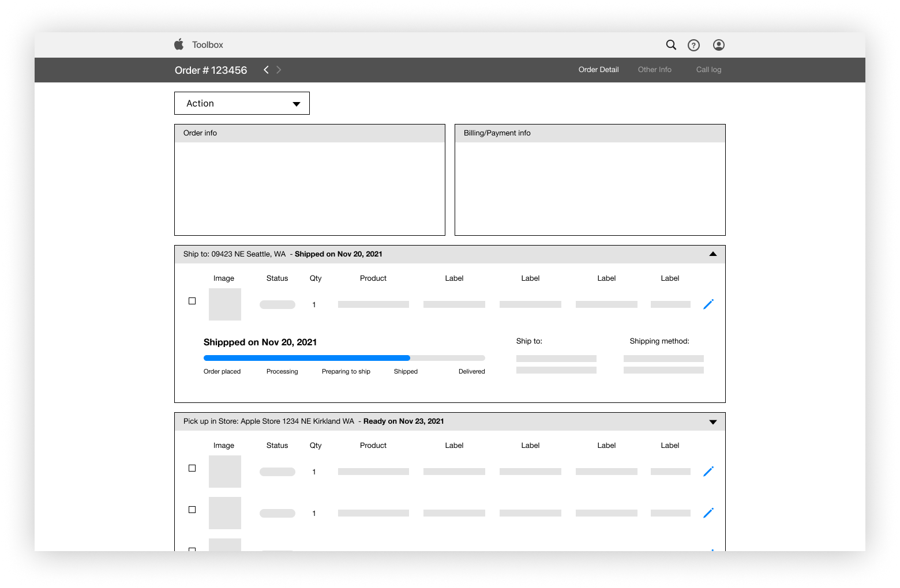
Task: Click the shipping progress bar at Shipped stage
Action: pos(406,358)
